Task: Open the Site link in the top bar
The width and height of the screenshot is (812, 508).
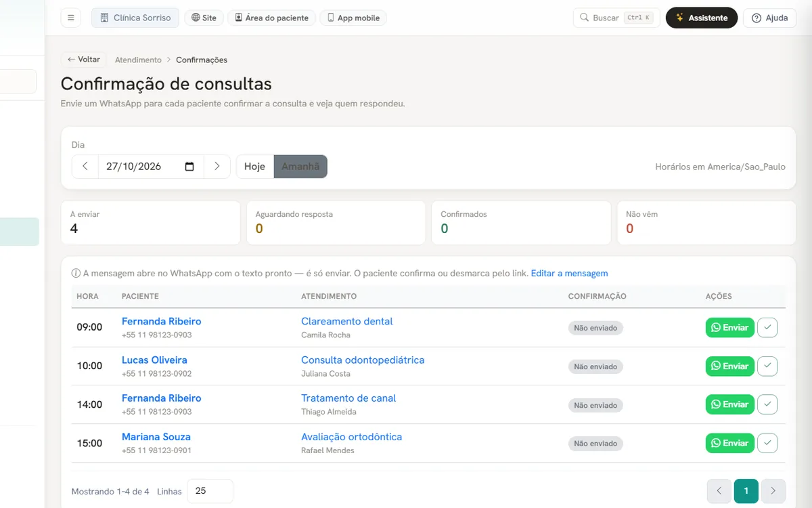Action: click(204, 18)
